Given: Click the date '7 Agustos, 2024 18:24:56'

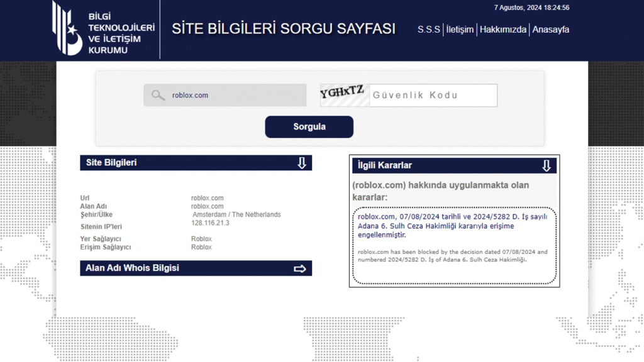Looking at the screenshot, I should [x=531, y=8].
